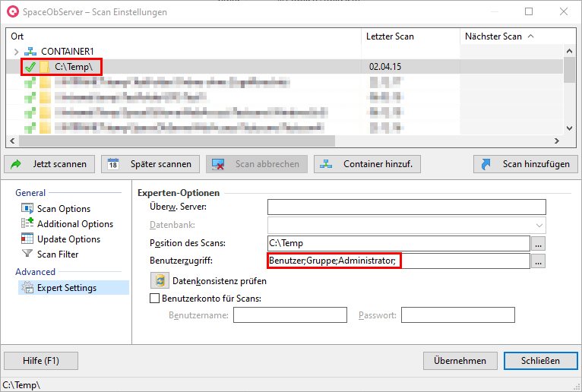Select the C:\Temp\ scan row

coord(285,67)
